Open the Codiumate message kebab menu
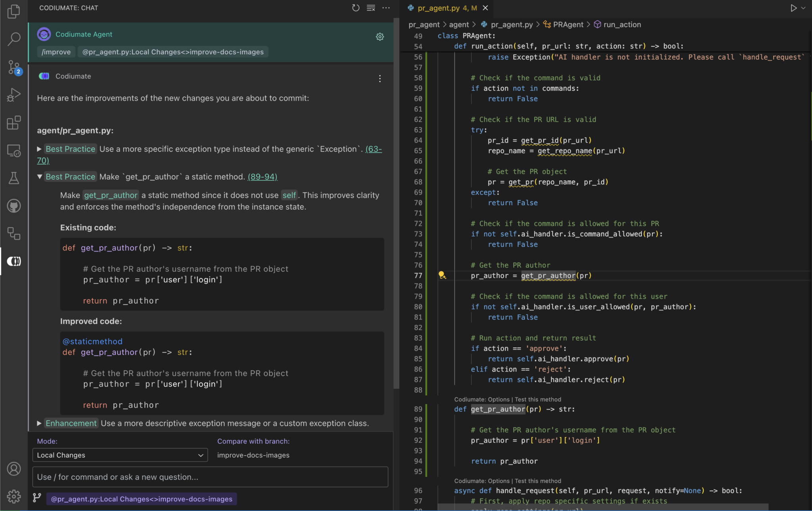 (x=379, y=79)
